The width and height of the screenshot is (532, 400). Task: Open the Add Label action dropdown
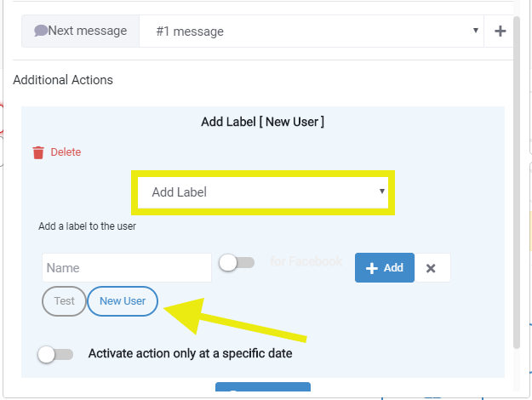coord(263,192)
